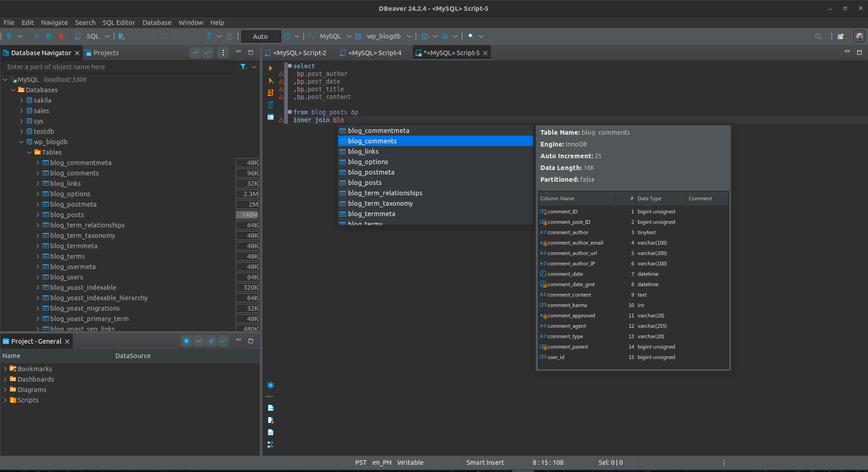Select blog_comments in autocomplete list
Viewport: 868px width, 472px height.
click(x=435, y=141)
